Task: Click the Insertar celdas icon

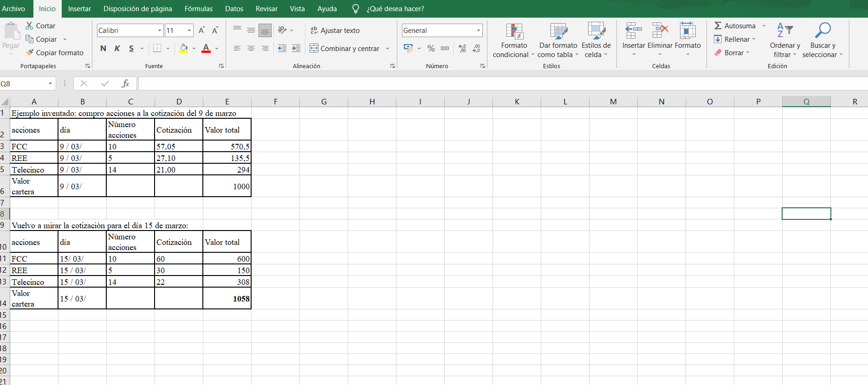Action: 634,31
